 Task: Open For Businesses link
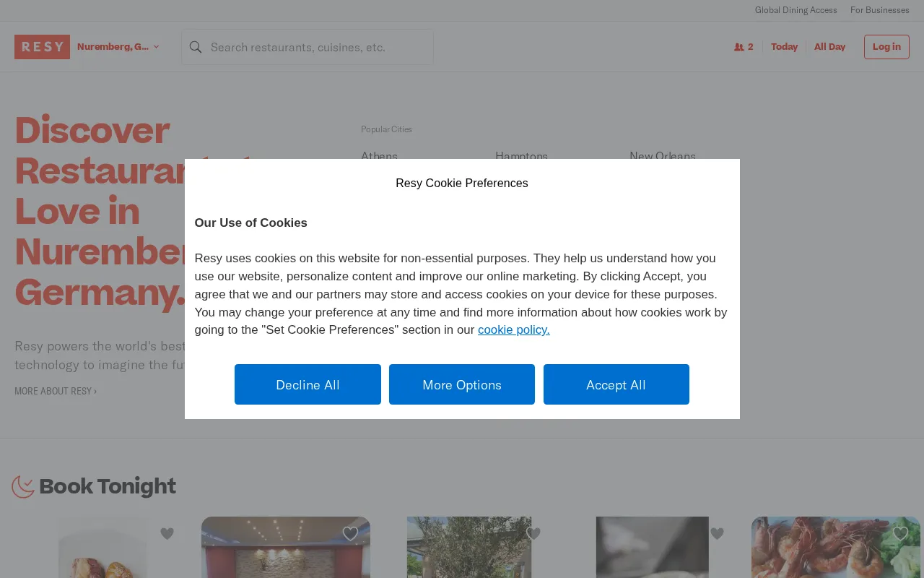tap(879, 10)
